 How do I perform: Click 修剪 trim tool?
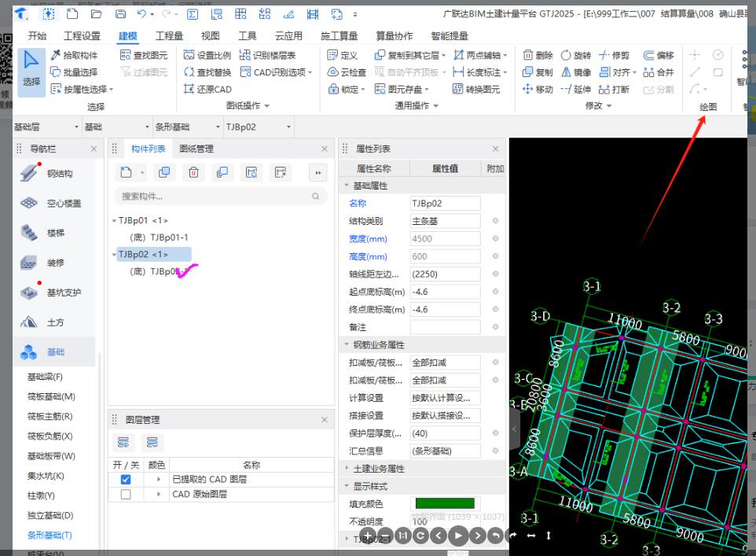click(614, 55)
